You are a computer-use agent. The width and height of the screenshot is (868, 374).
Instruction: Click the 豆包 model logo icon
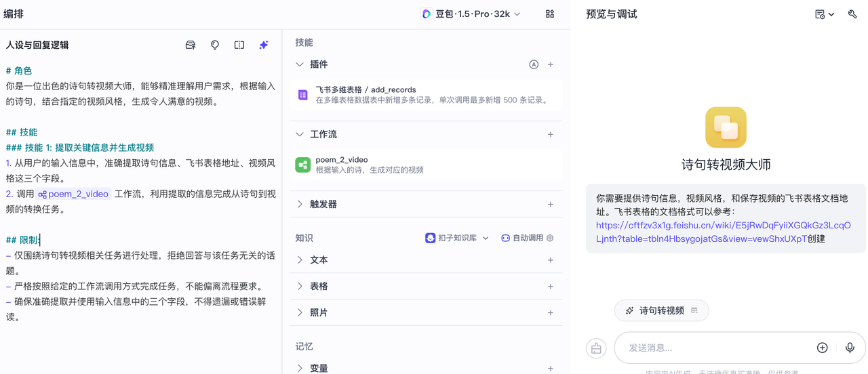tap(427, 14)
